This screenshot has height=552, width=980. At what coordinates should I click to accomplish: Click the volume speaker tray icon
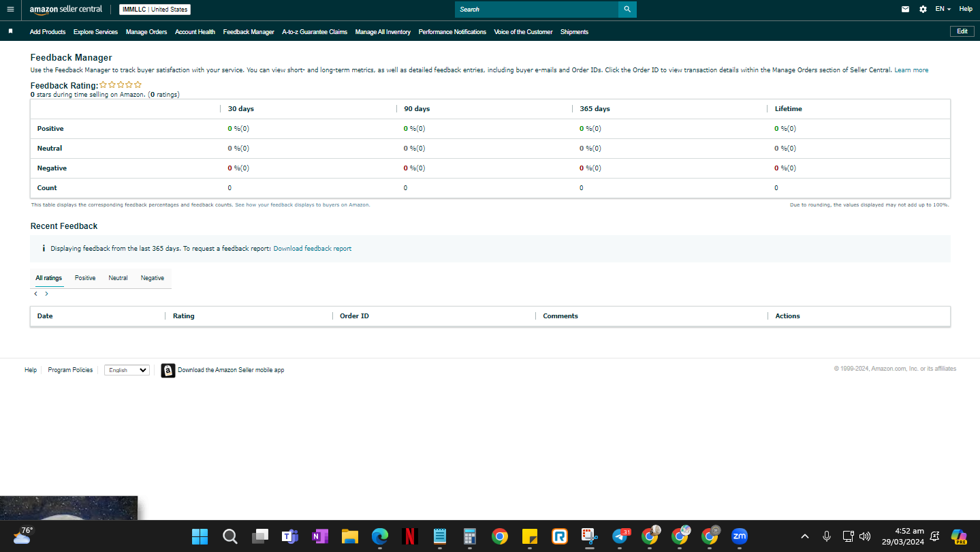[x=865, y=536]
